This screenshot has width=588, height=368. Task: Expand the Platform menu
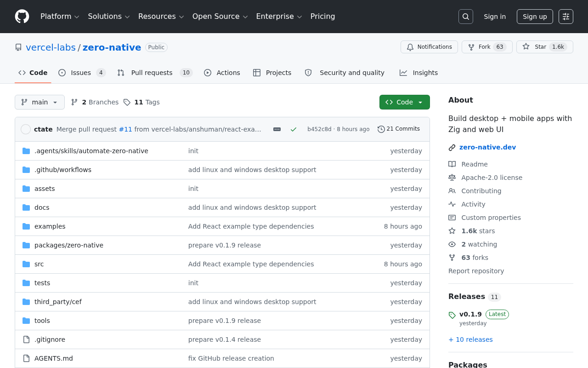[x=60, y=17]
